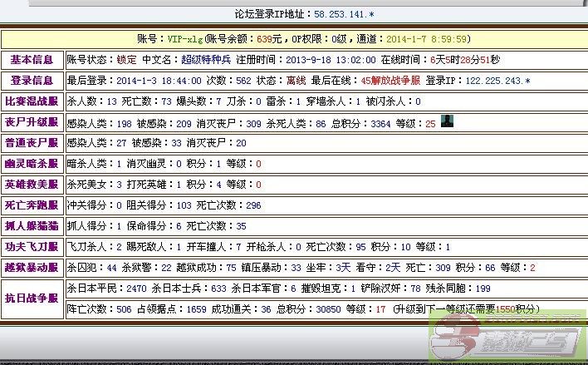Click the 越狱暴动服 row header
Image resolution: width=588 pixels, height=365 pixels.
[32, 268]
